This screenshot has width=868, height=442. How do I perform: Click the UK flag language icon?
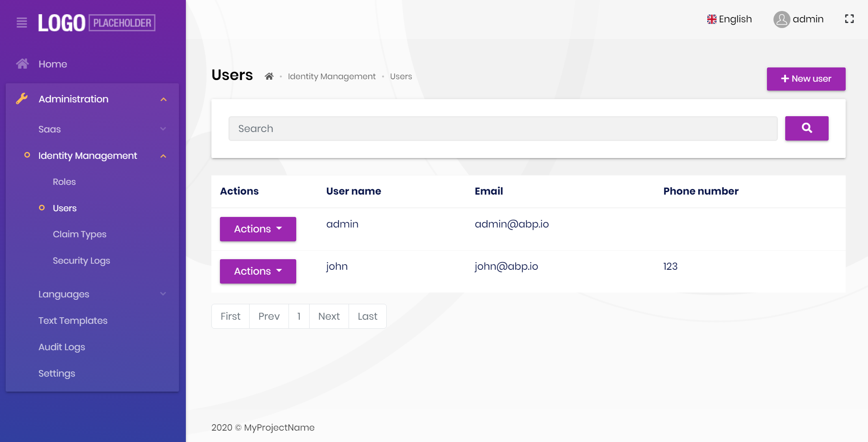[x=711, y=19]
